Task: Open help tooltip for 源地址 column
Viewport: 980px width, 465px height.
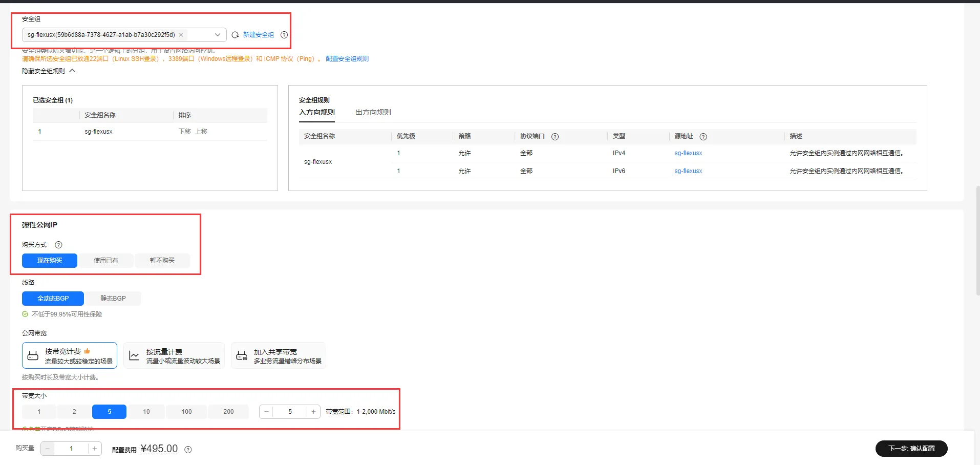Action: tap(704, 137)
